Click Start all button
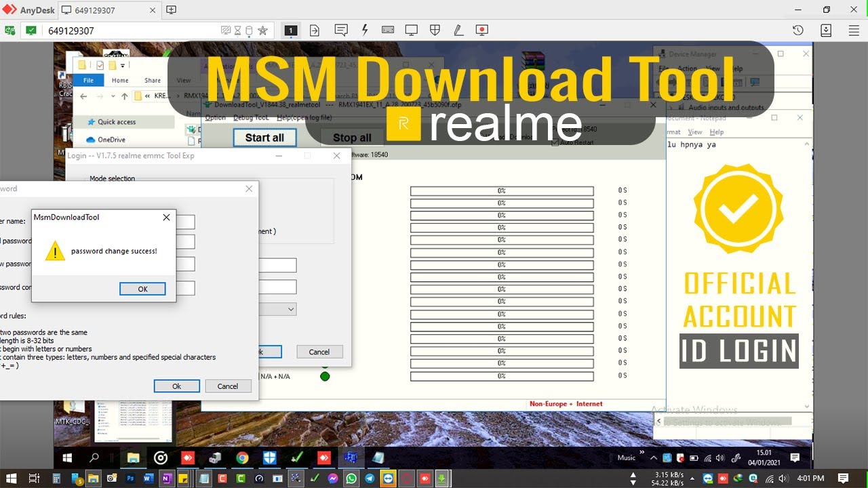Image resolution: width=868 pixels, height=488 pixels. click(x=264, y=138)
